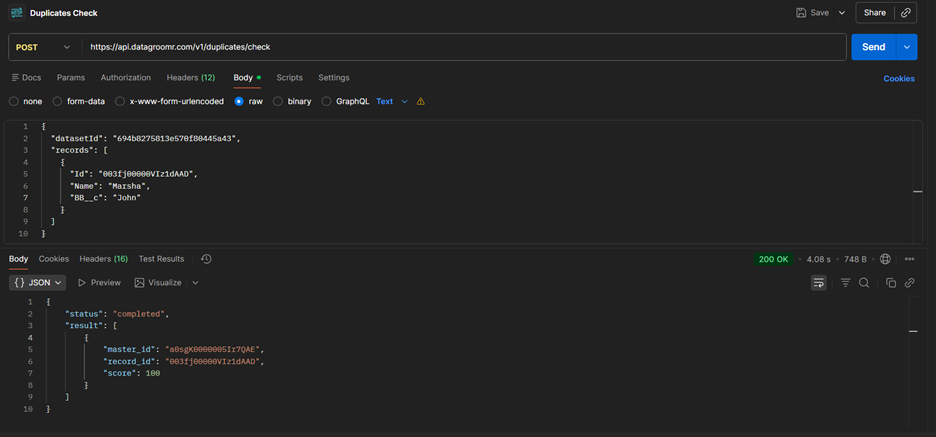The image size is (936, 437).
Task: Click the globe network information icon
Action: (x=885, y=259)
